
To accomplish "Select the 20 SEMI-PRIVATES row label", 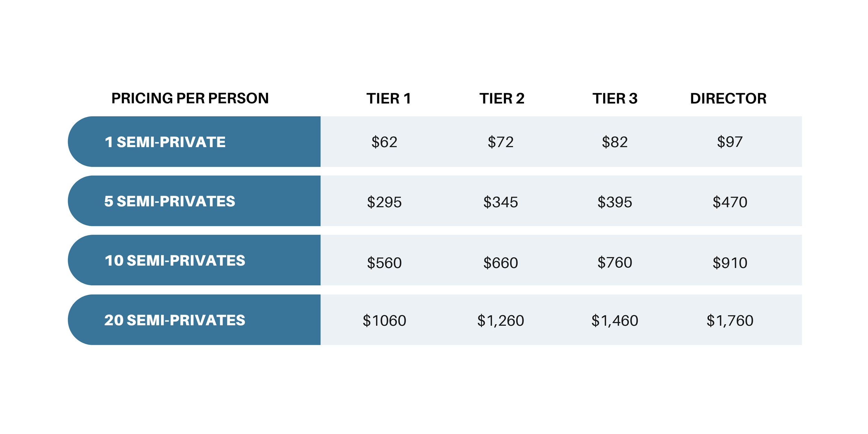I will pos(175,320).
